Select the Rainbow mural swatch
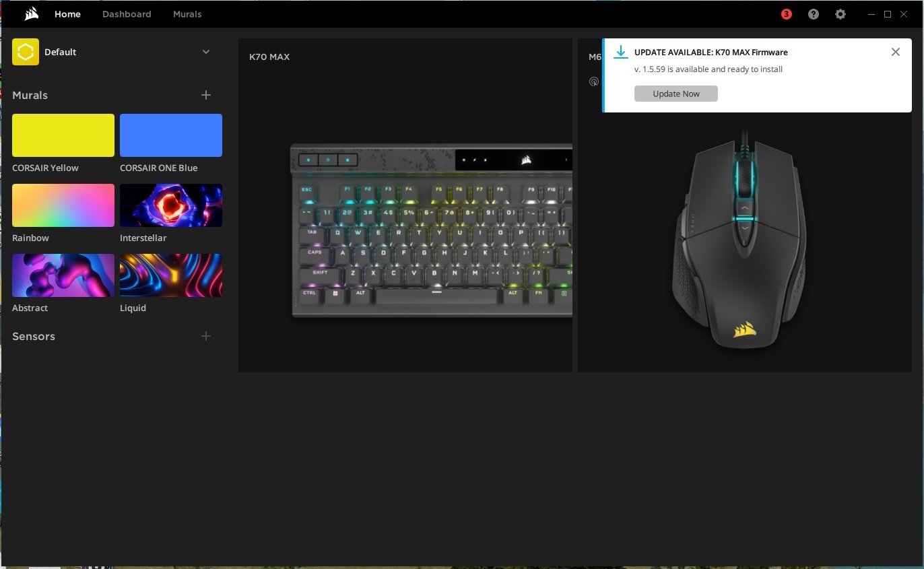The image size is (924, 569). pos(63,205)
